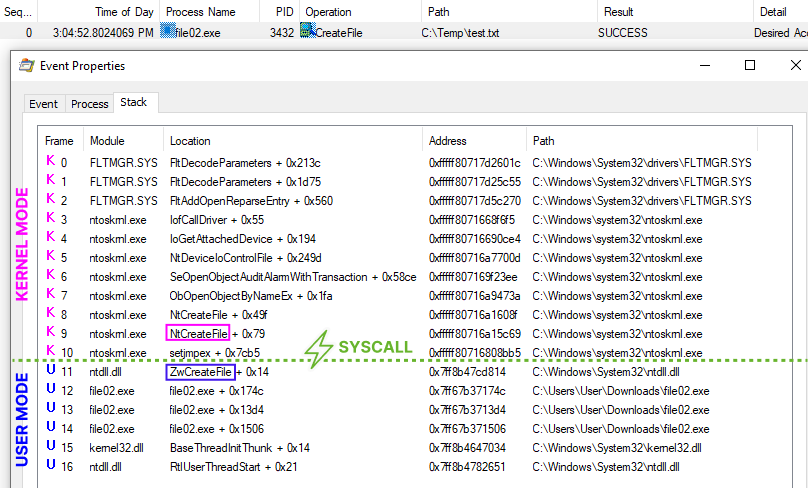Image resolution: width=808 pixels, height=488 pixels.
Task: Click FLTMGR.SYS module in frame 2
Action: [x=124, y=201]
